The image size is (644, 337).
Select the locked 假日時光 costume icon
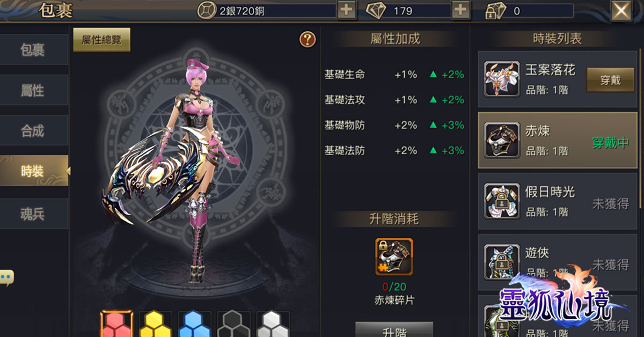coord(502,201)
